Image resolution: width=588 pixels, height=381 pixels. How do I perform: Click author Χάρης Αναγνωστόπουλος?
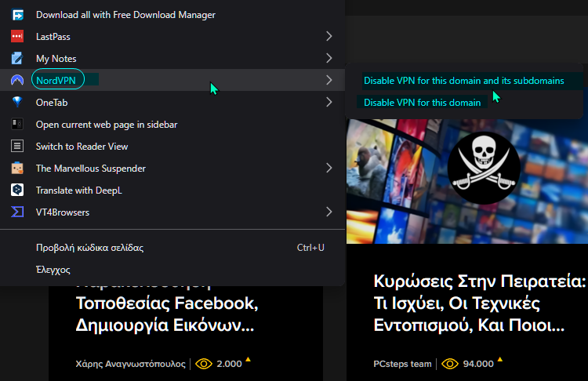(x=130, y=364)
